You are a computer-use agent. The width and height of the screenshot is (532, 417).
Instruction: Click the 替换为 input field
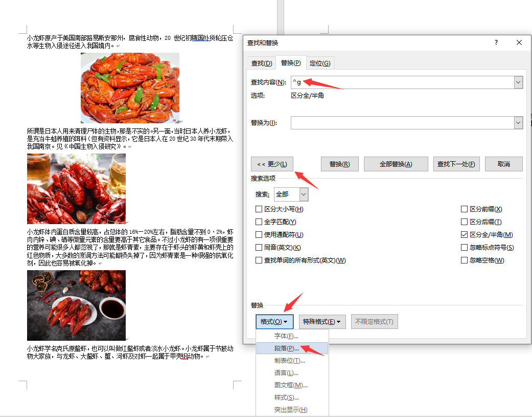[402, 123]
